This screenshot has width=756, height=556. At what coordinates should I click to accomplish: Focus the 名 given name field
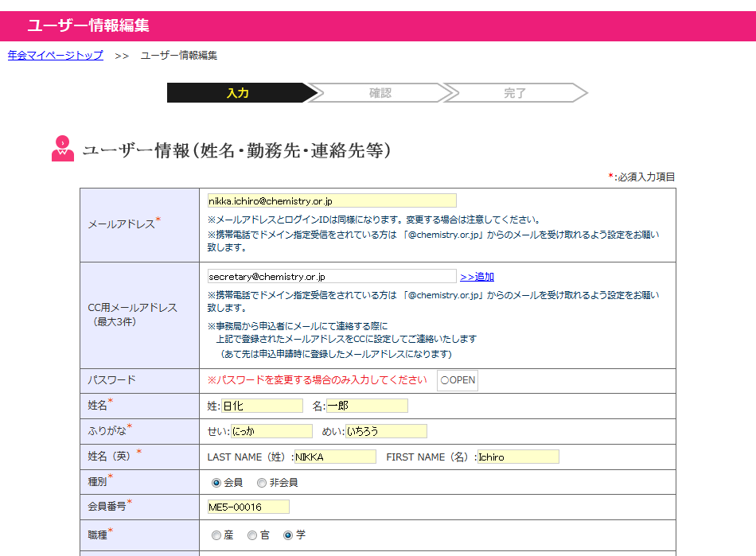pyautogui.click(x=367, y=406)
